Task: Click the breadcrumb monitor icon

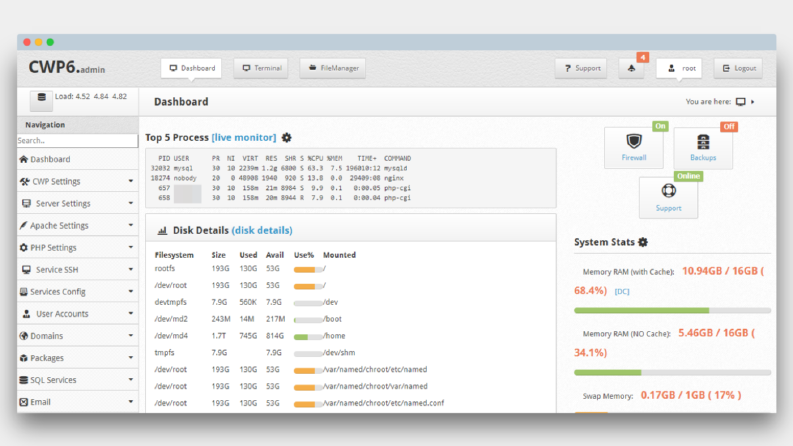Action: tap(740, 102)
